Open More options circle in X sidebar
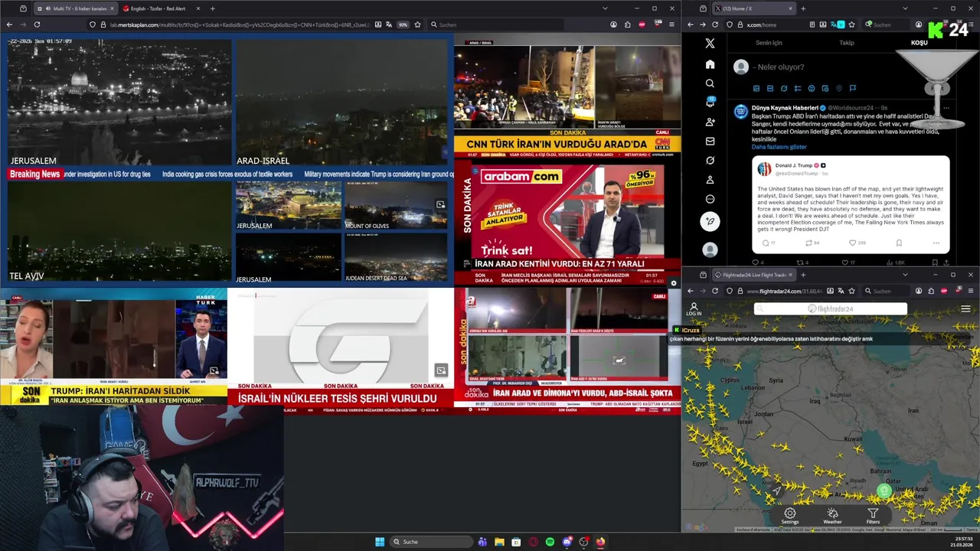 click(710, 199)
